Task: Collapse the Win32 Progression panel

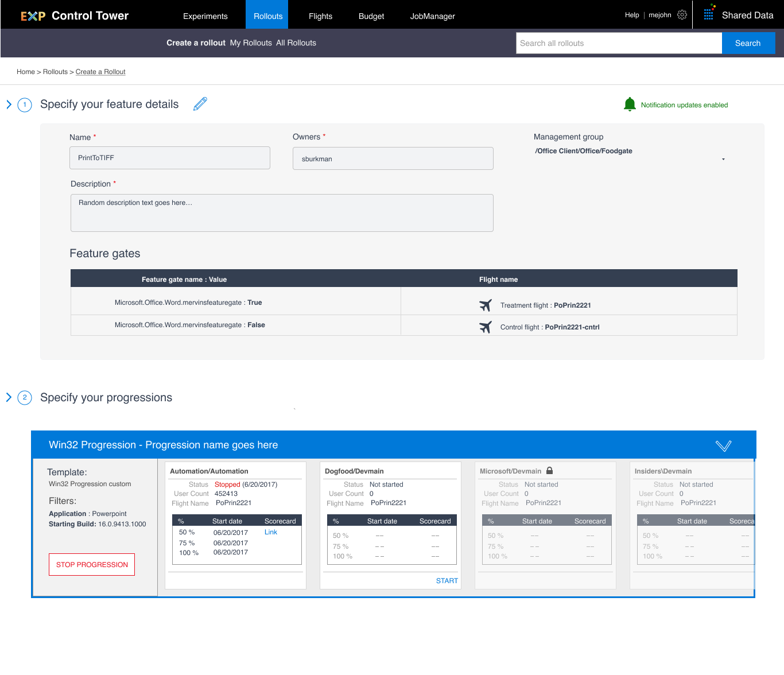Action: coord(723,445)
